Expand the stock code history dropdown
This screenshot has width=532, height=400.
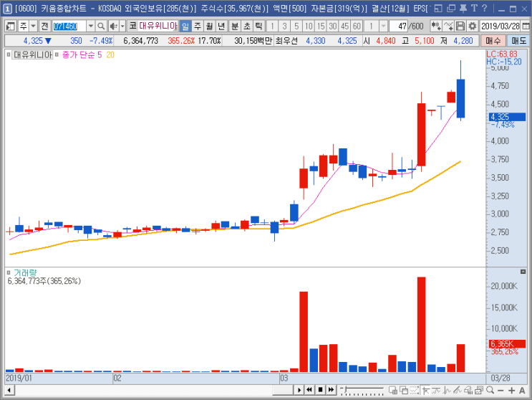91,26
